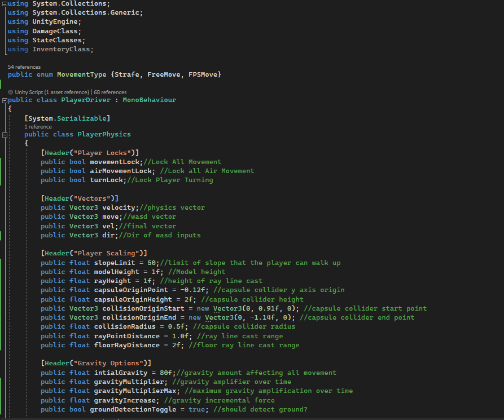This screenshot has height=420, width=504.
Task: Click the 'collisionOriginEnd' variable name
Action: [139, 317]
